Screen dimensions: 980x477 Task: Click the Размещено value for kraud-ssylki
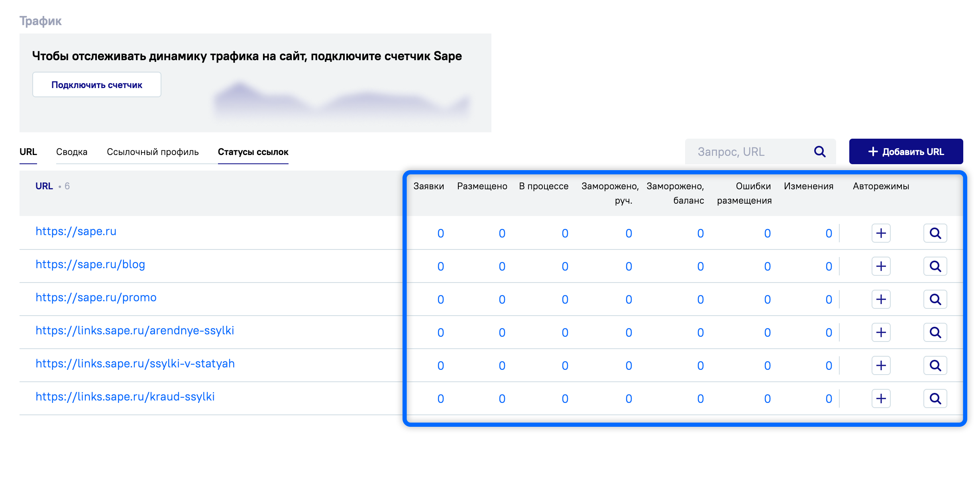click(502, 398)
